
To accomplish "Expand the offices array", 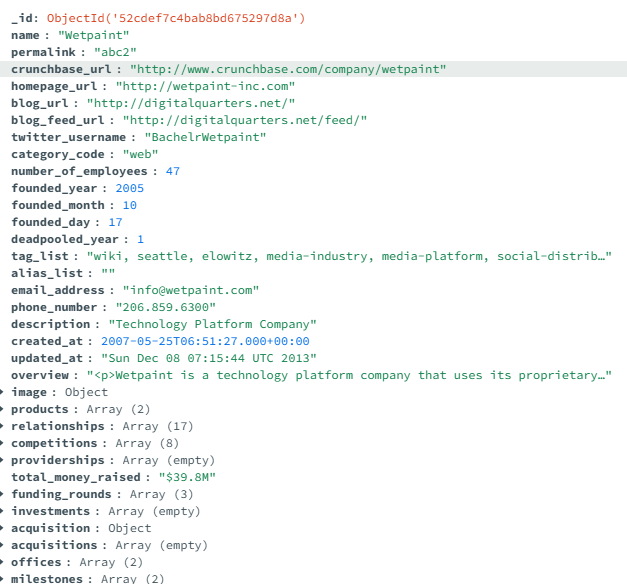I will 4,562.
